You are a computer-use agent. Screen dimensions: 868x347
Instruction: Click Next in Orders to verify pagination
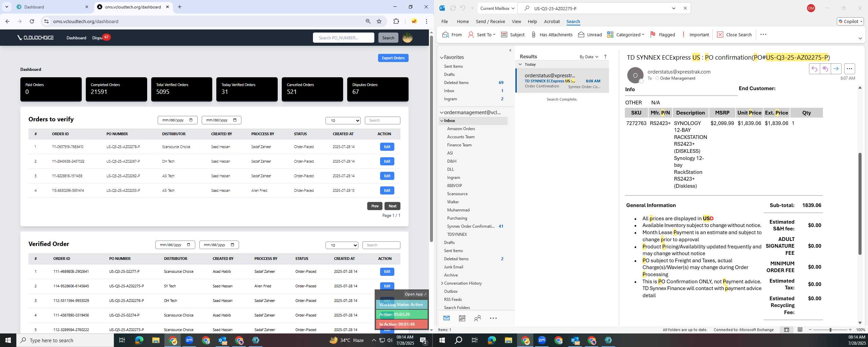point(392,206)
